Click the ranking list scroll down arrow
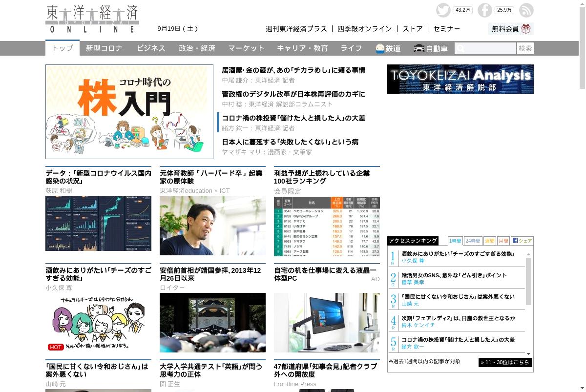 pos(528,353)
